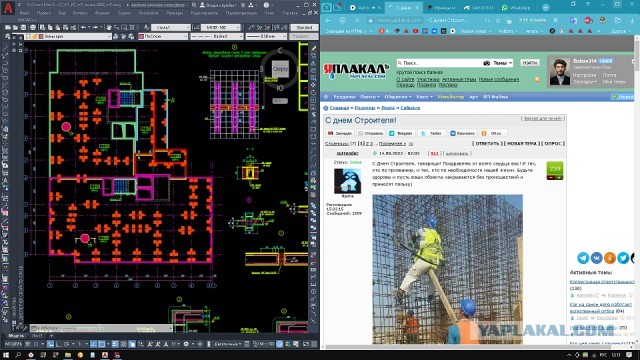Open Справка menu in AutoCAD
Screen dimensions: 640x360
pos(290,13)
